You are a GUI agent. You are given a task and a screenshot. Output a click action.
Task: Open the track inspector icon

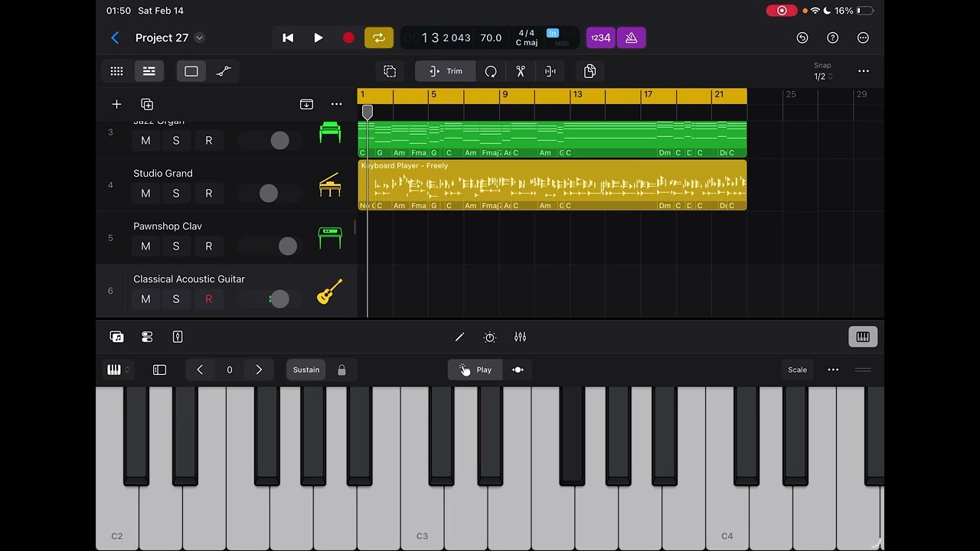[x=178, y=337]
